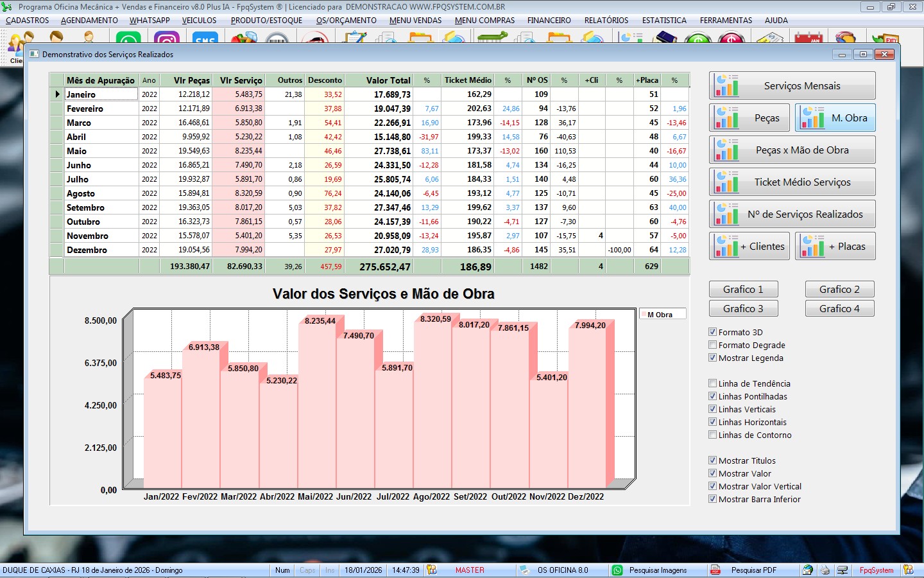Viewport: 924px width, 578px height.
Task: Click the Instagram toolbar icon
Action: pos(166,39)
